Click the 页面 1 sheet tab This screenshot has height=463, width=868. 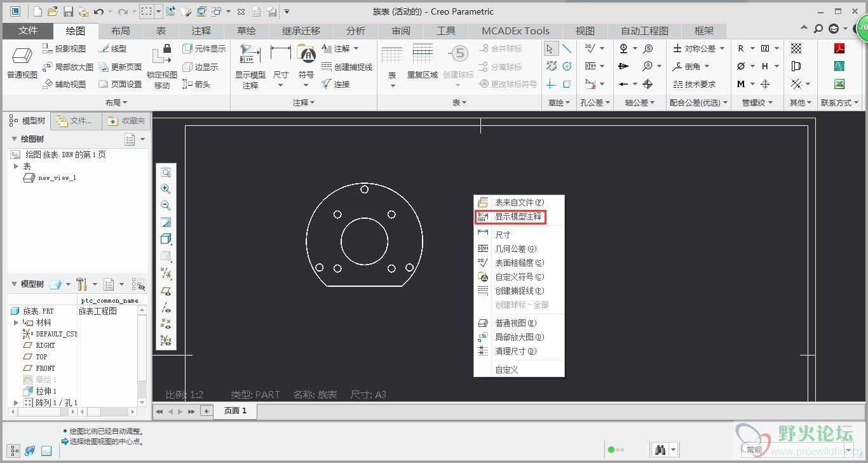(235, 411)
